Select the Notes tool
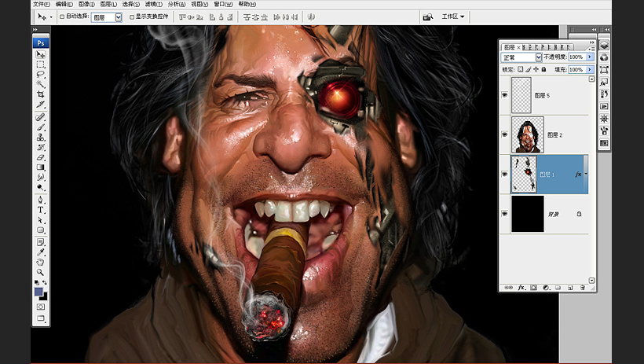The width and height of the screenshot is (644, 364). (41, 242)
